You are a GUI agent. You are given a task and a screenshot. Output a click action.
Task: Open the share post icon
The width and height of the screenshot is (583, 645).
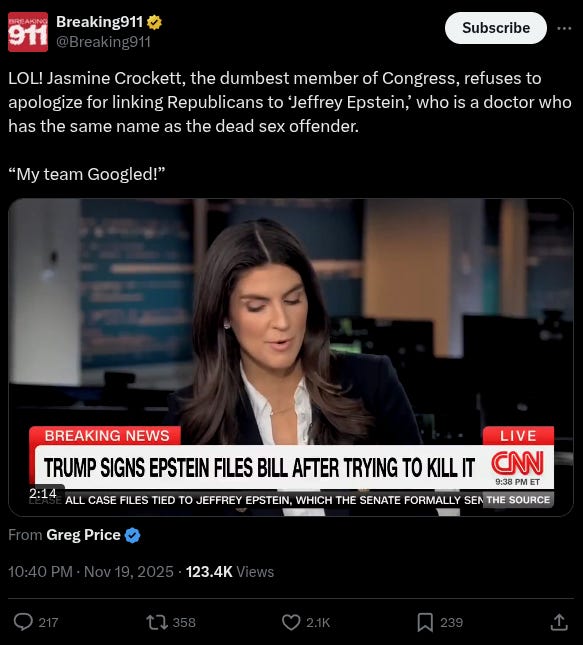[559, 622]
